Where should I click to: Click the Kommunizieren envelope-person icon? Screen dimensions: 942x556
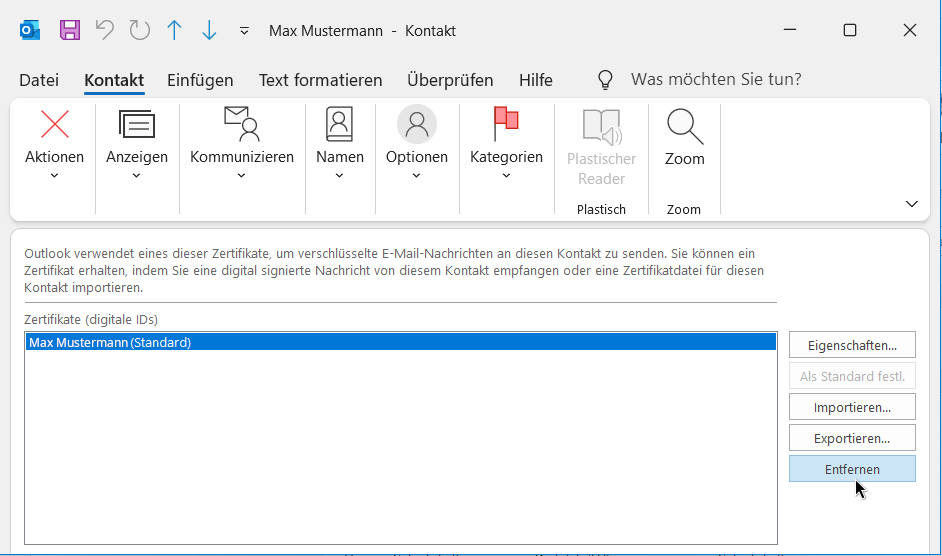click(x=242, y=124)
